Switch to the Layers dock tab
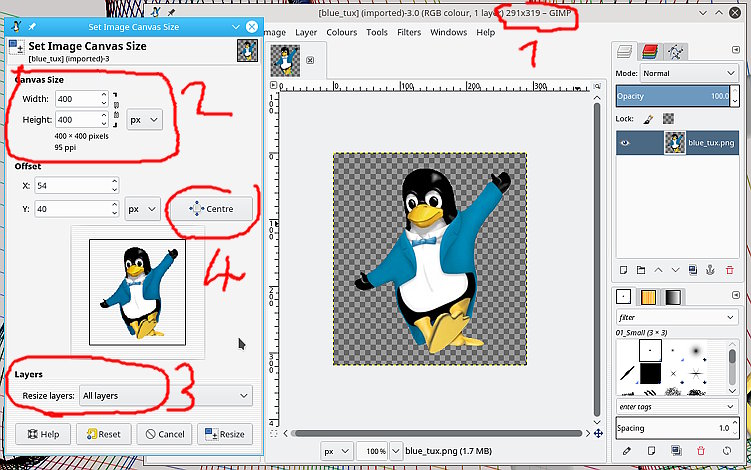This screenshot has height=470, width=751. click(x=624, y=52)
